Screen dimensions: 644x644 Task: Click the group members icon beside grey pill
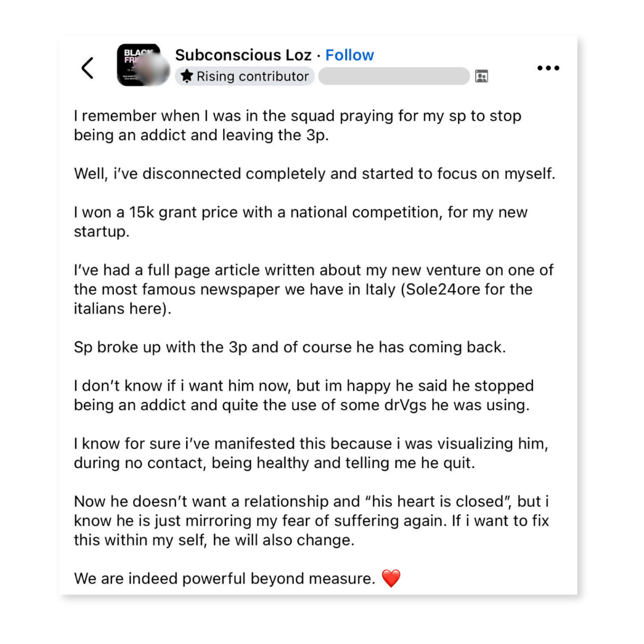481,76
